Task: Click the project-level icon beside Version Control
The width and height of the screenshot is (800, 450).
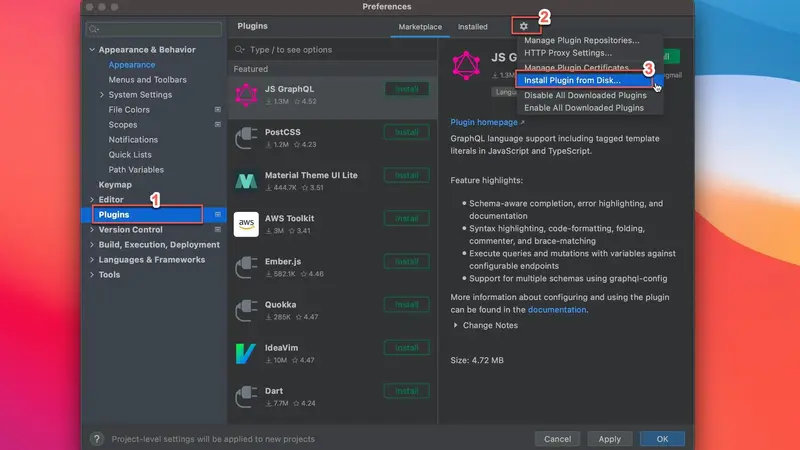Action: [x=218, y=230]
